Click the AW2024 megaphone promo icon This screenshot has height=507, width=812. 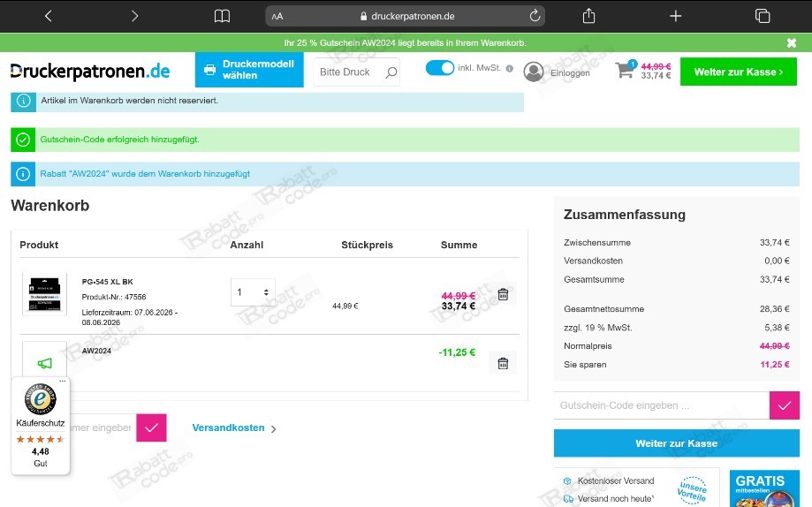tap(44, 363)
